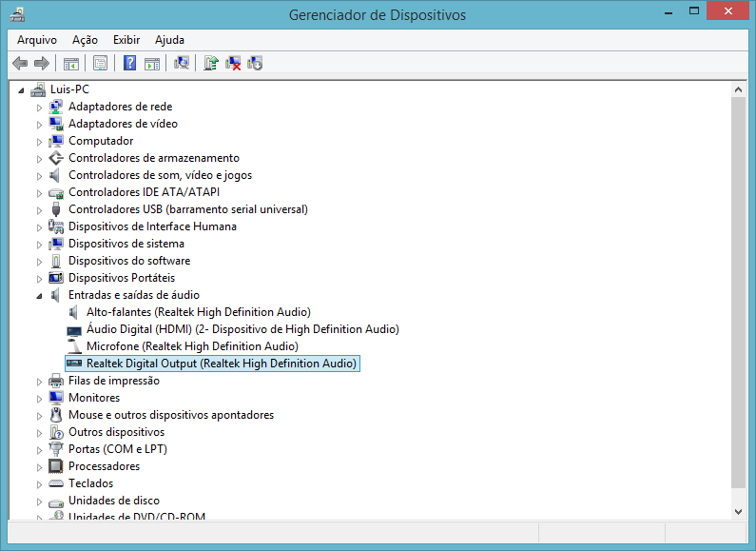Open Properties via the toolbar icon
This screenshot has width=756, height=551.
(100, 63)
